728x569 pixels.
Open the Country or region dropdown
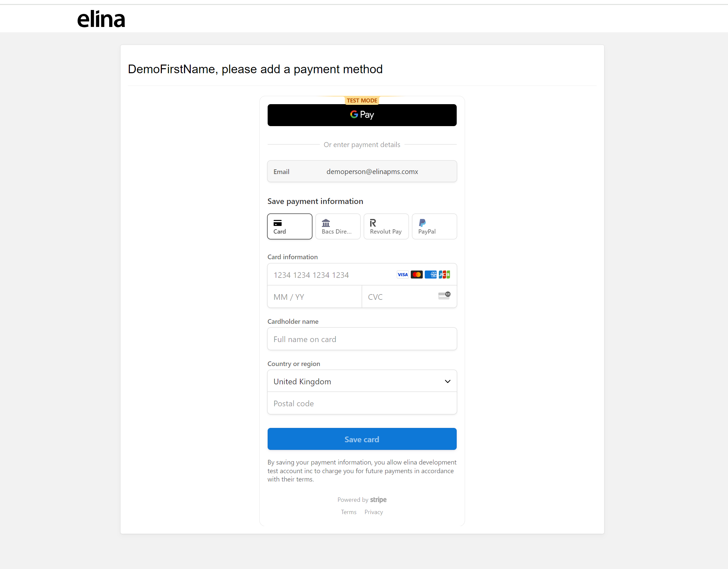pos(362,381)
